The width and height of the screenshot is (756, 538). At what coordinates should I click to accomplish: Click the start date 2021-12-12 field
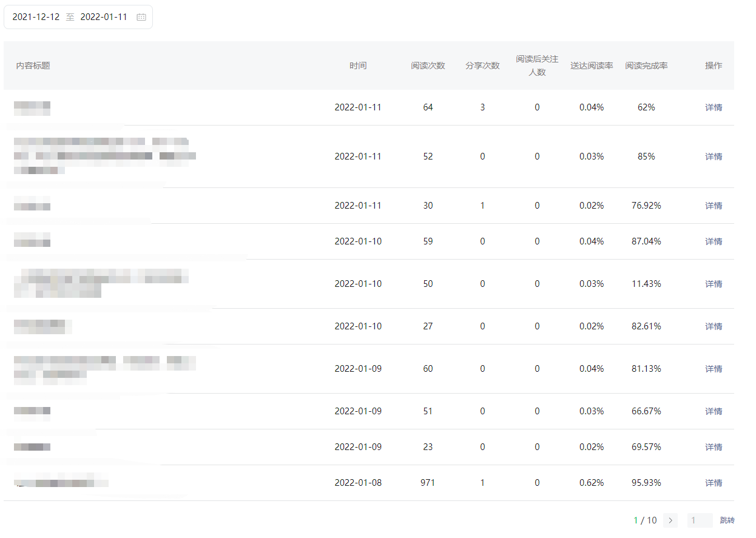pyautogui.click(x=36, y=17)
